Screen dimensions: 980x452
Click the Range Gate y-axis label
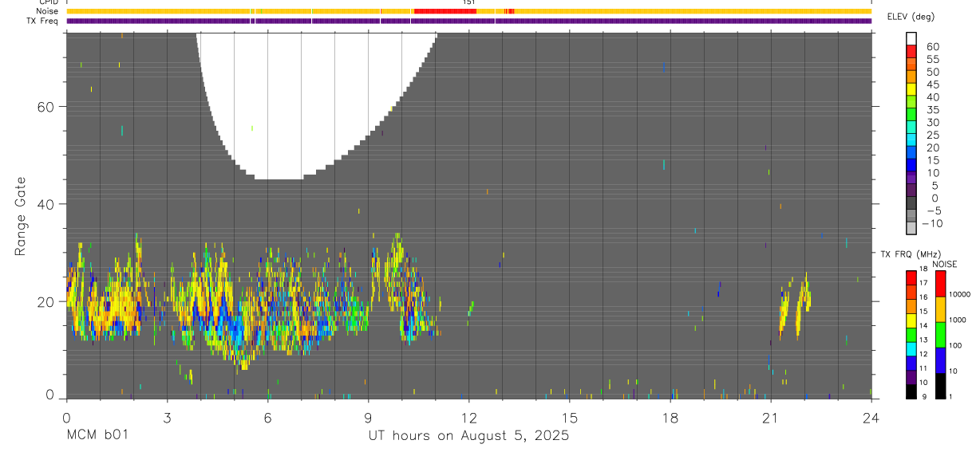coord(20,216)
